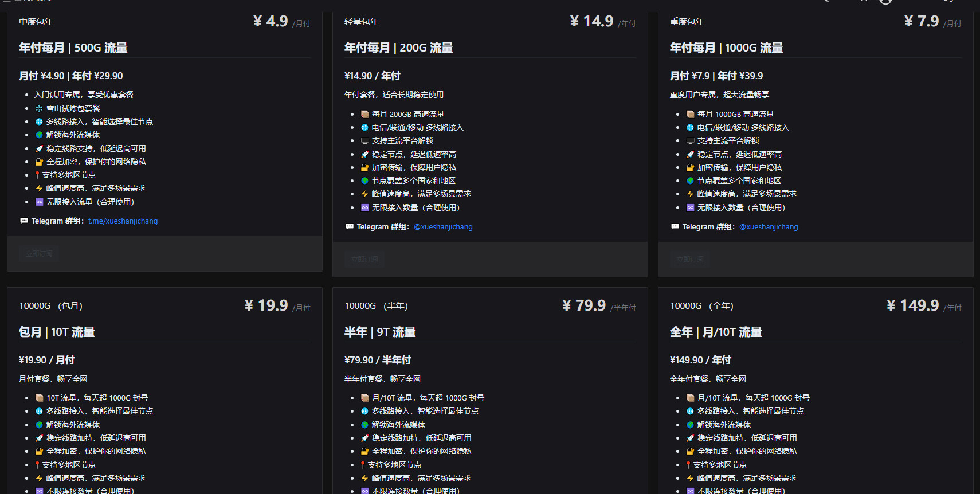Click text 月付 ¥4.90 | 年付 ¥29.90

click(71, 76)
